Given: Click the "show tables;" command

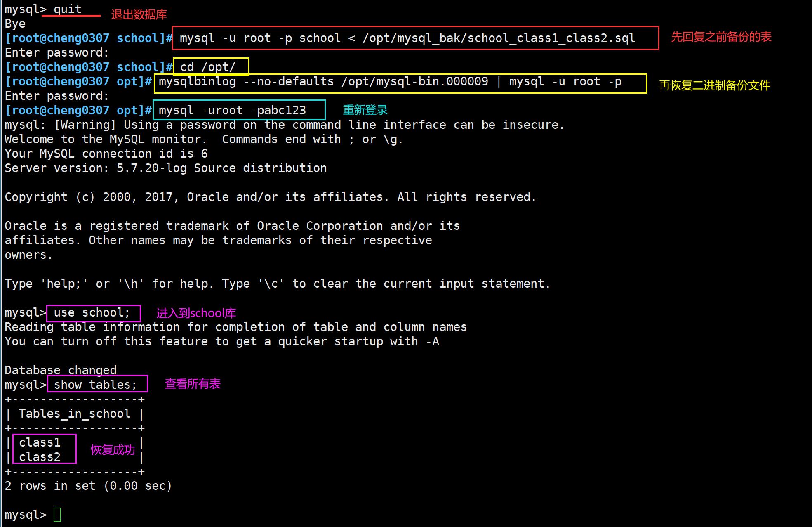Looking at the screenshot, I should pos(95,385).
